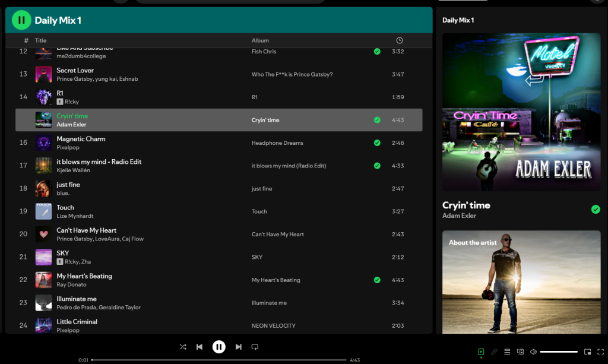The height and width of the screenshot is (364, 608).
Task: Skip to the previous track
Action: [199, 347]
